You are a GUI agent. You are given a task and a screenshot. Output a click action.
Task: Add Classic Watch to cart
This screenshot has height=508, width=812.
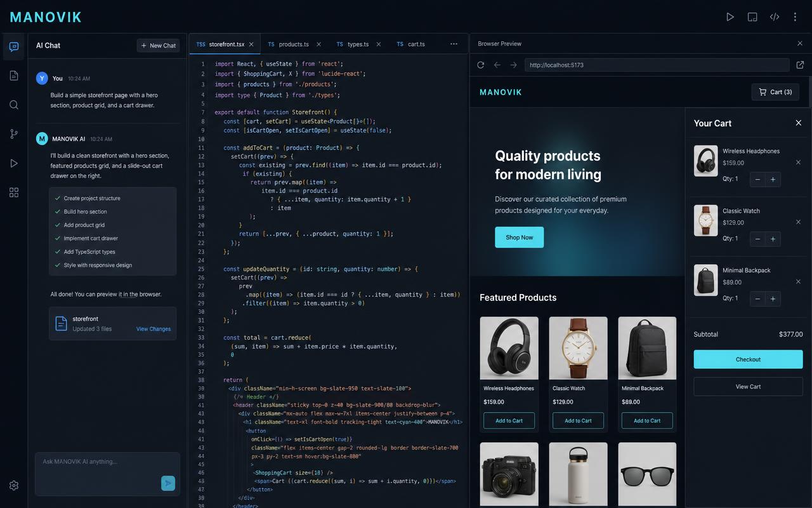tap(578, 420)
